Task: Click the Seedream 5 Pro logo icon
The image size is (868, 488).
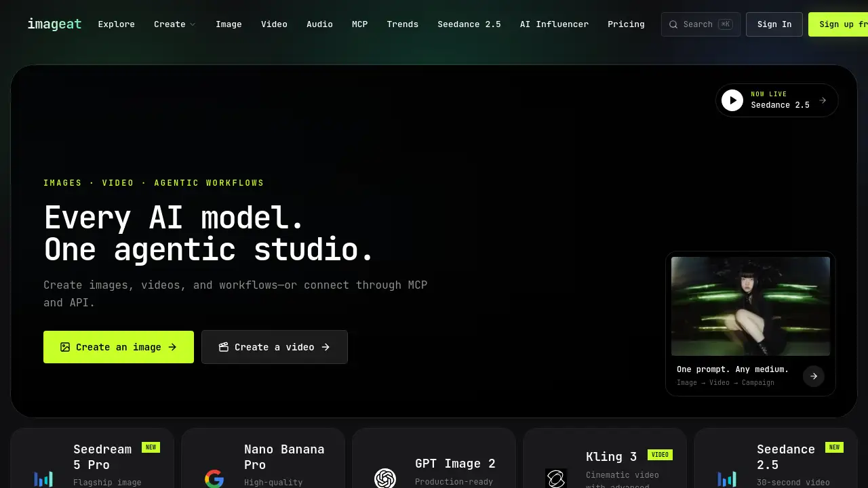Action: [43, 479]
